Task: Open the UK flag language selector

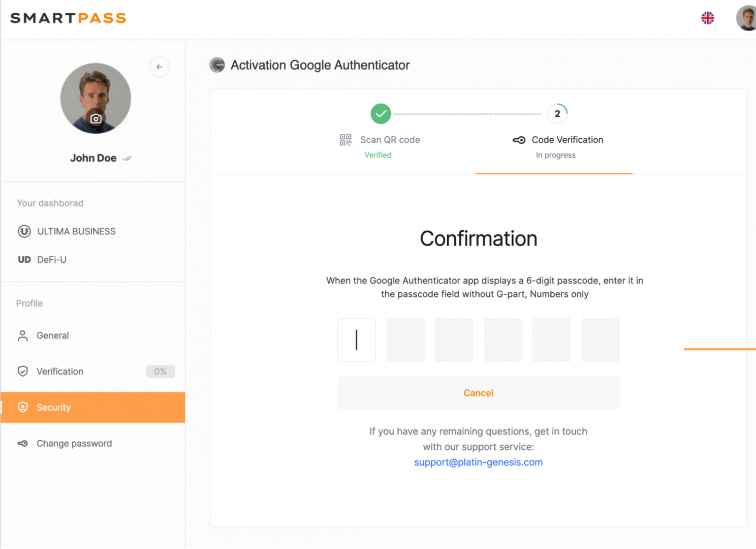Action: [707, 18]
